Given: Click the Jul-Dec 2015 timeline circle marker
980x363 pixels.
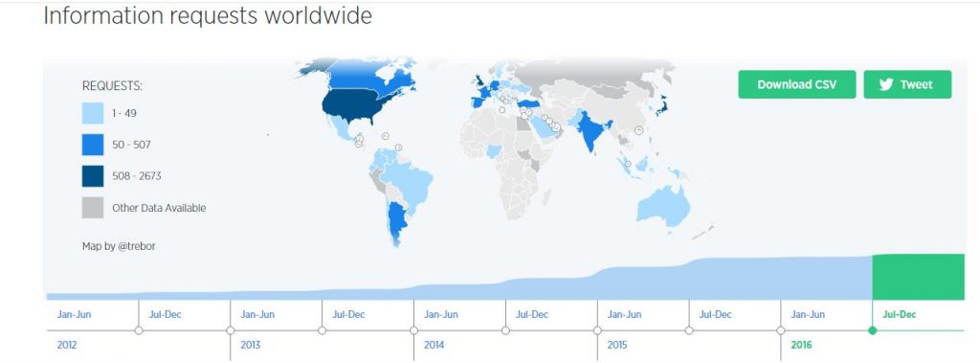Looking at the screenshot, I should coord(689,330).
